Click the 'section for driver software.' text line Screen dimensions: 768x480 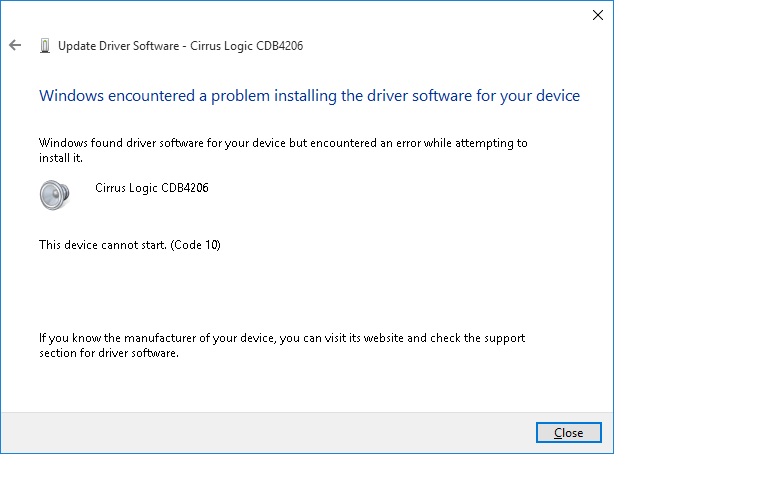tap(109, 353)
